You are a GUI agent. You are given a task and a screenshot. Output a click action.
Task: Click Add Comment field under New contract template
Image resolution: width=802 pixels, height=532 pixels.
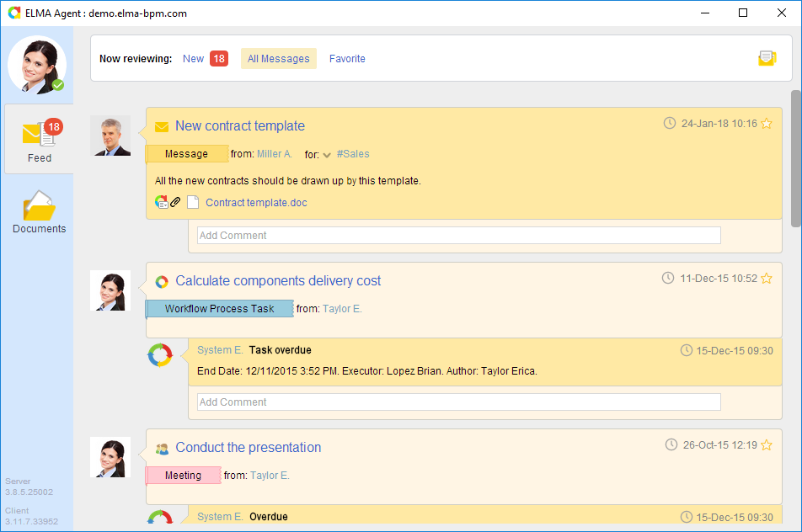click(x=458, y=236)
